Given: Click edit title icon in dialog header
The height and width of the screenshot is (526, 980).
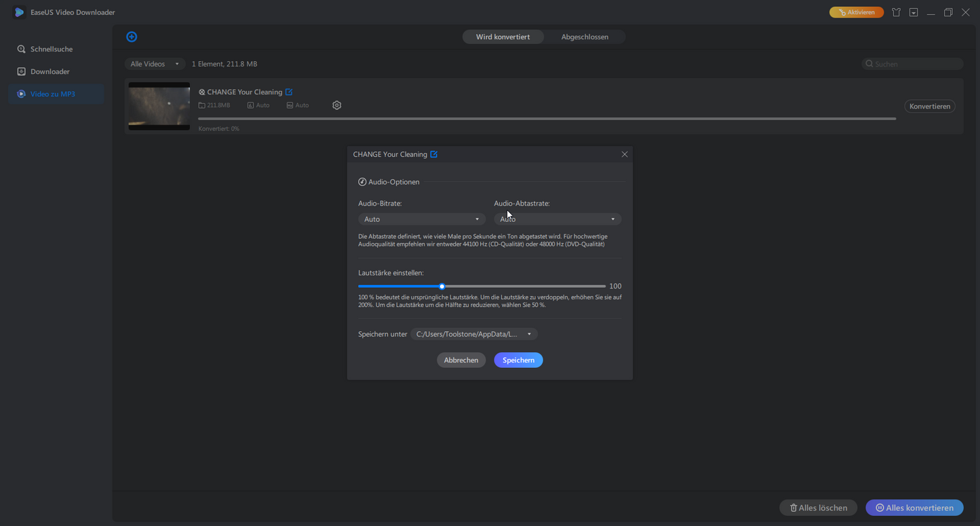Looking at the screenshot, I should 434,155.
